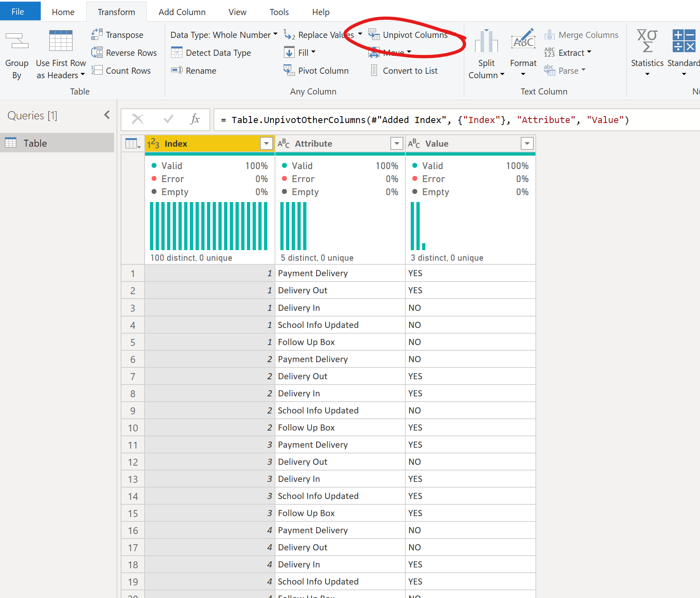Switch to the Home tab

click(63, 12)
